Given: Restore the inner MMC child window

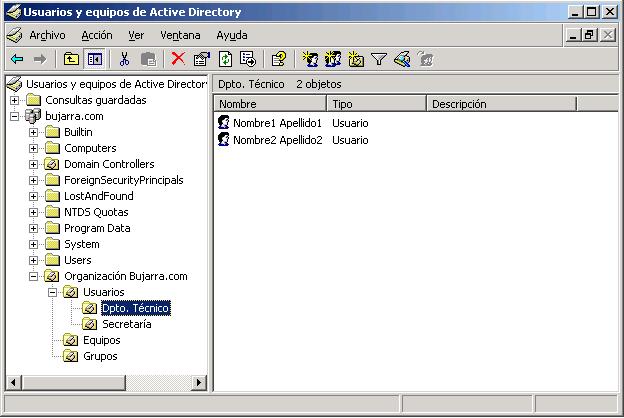Looking at the screenshot, I should tap(590, 35).
